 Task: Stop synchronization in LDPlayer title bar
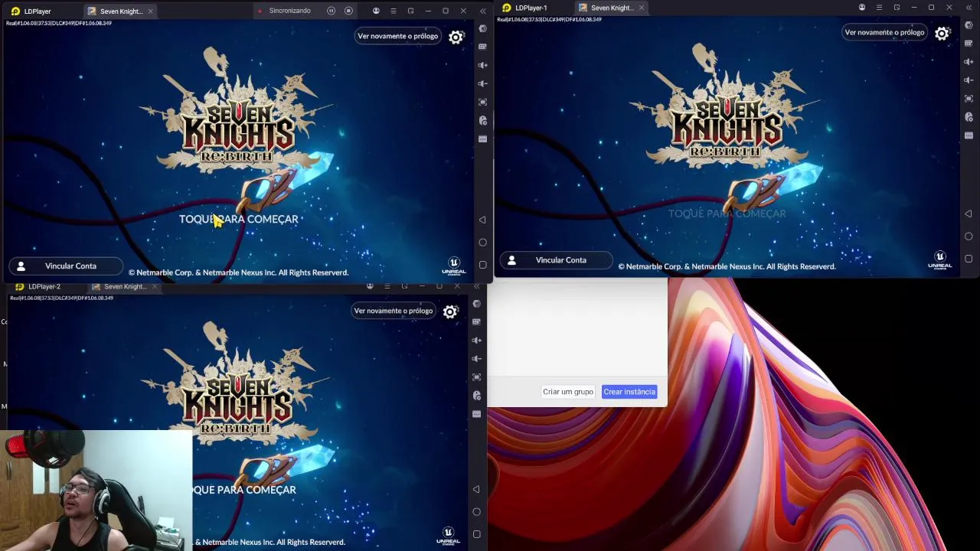pyautogui.click(x=348, y=11)
